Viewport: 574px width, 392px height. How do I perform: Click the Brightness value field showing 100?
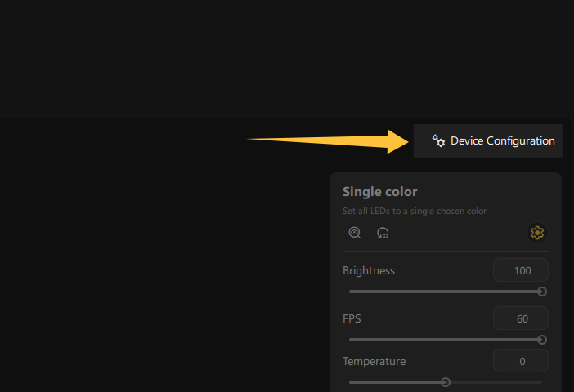coord(521,270)
